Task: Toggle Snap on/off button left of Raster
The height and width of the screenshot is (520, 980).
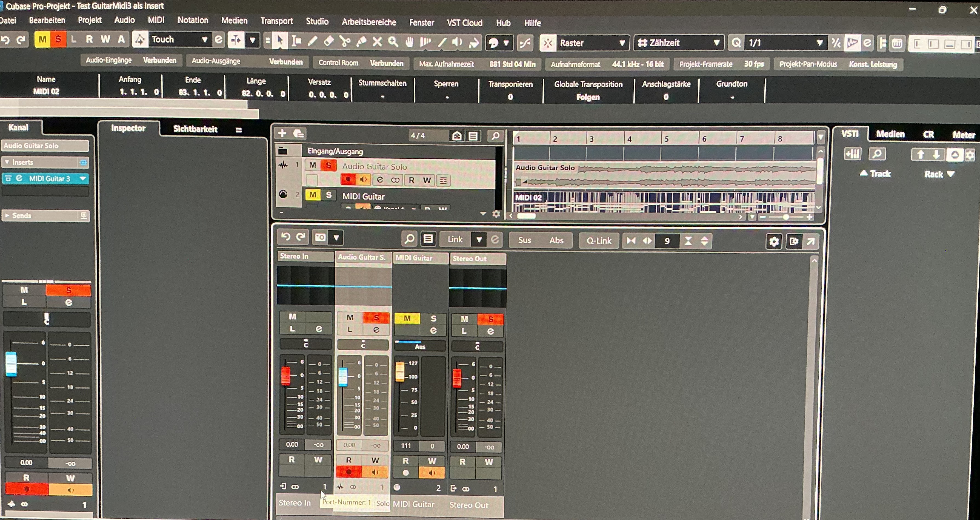Action: (x=548, y=43)
